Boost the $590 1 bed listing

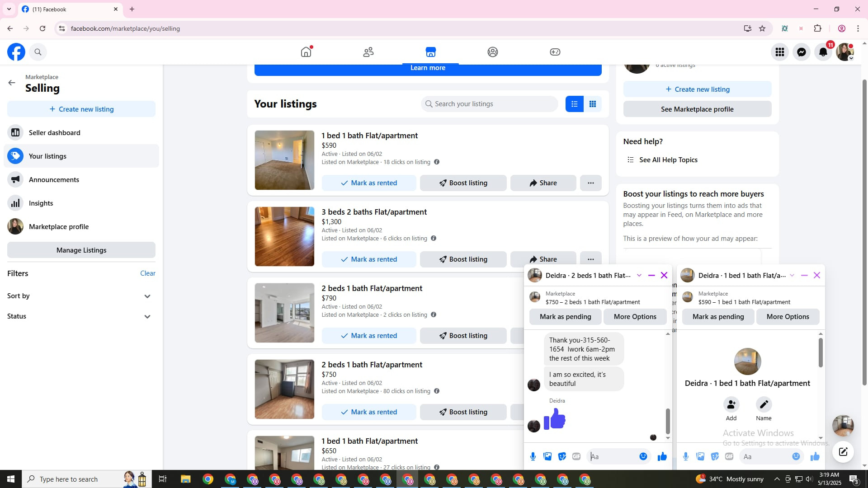point(463,183)
